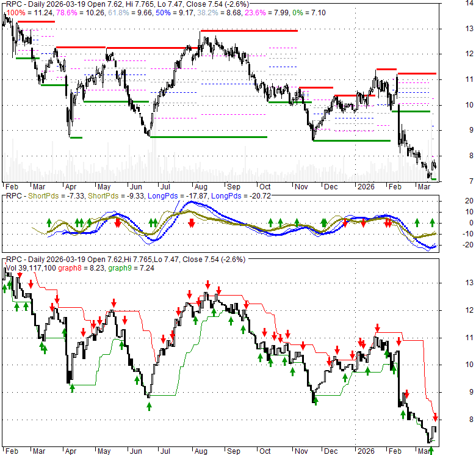Click the 2026 label on the top chart's time axis

pyautogui.click(x=366, y=187)
